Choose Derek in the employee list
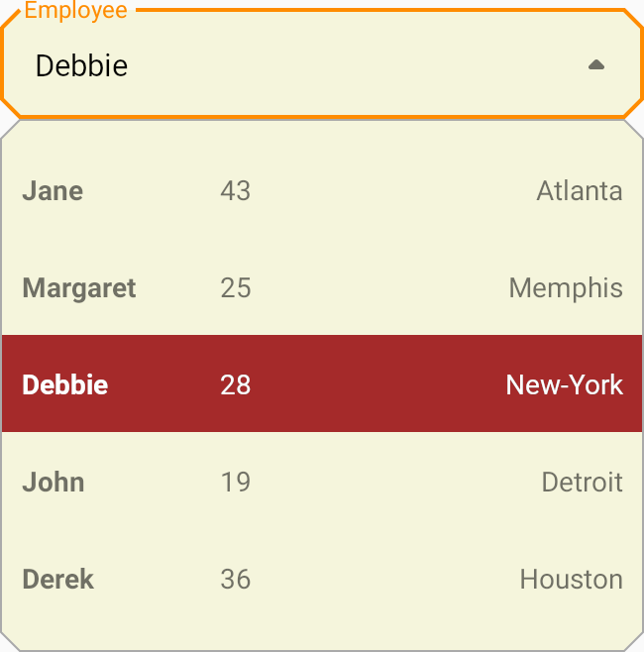Viewport: 644px width, 652px height. point(57,580)
